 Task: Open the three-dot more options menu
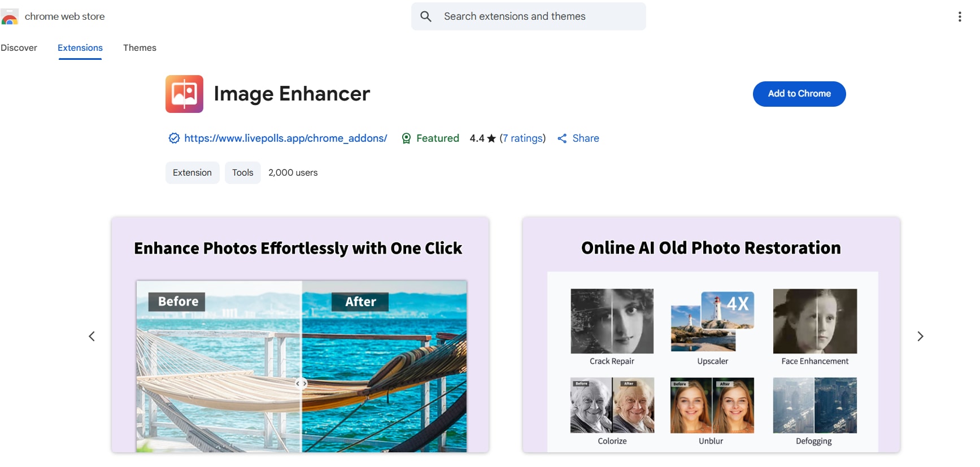click(959, 16)
